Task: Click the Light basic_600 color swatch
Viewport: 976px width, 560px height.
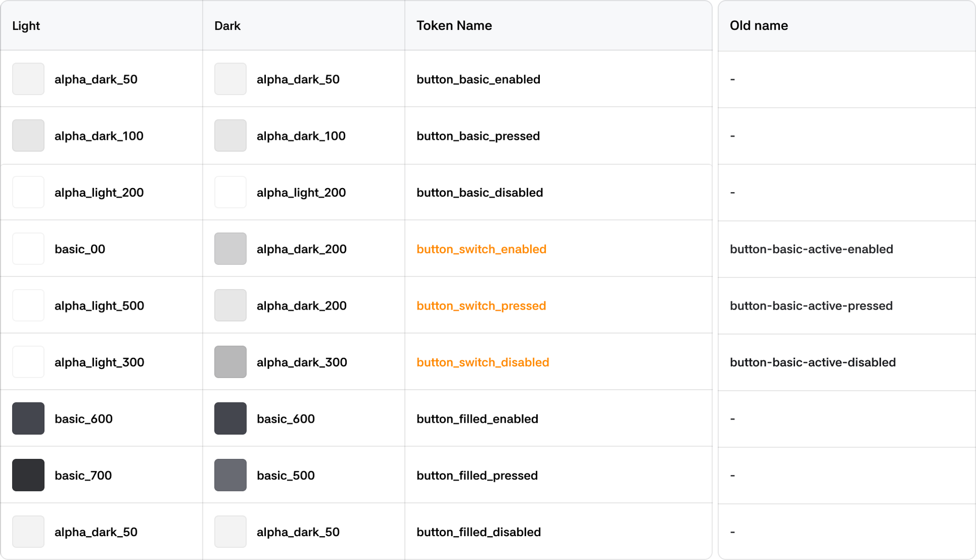Action: 28,418
